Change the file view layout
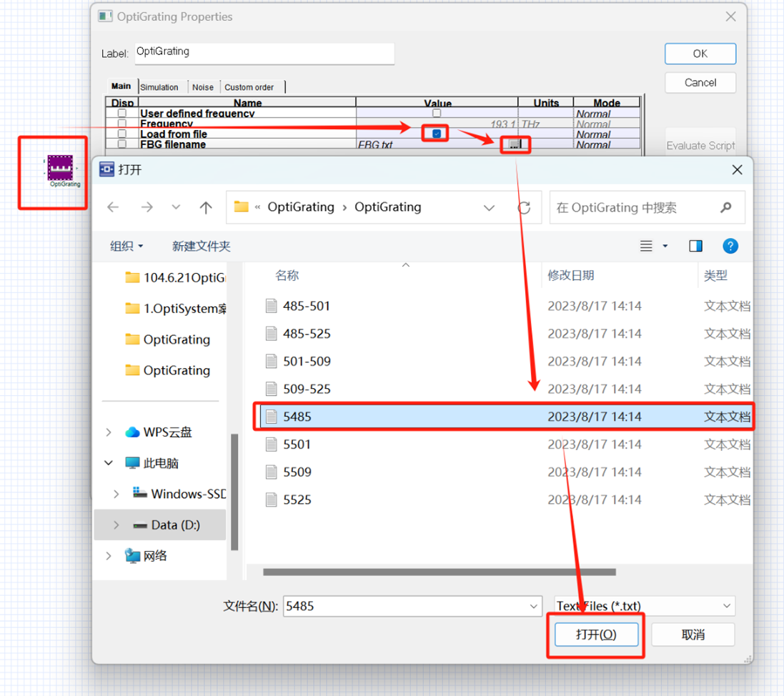The height and width of the screenshot is (696, 784). pos(646,246)
